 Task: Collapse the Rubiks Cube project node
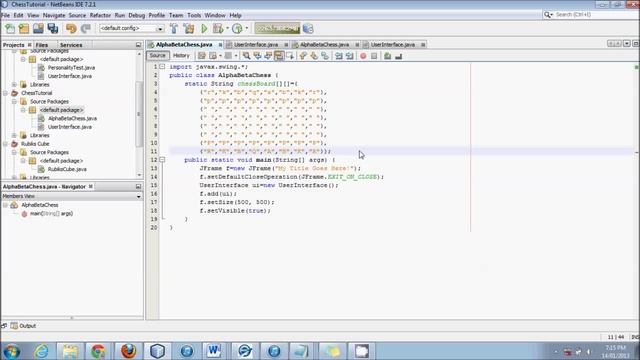tap(5, 144)
